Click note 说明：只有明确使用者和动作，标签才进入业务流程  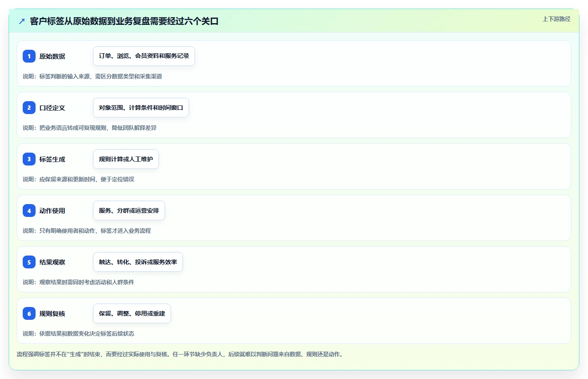click(87, 231)
